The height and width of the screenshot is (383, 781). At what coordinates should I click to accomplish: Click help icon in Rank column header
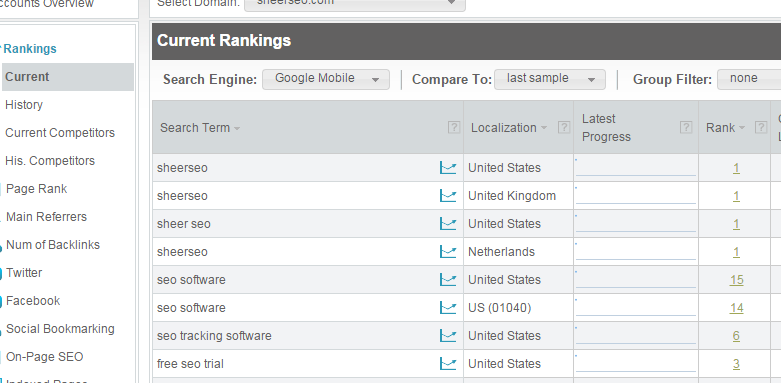tap(761, 128)
